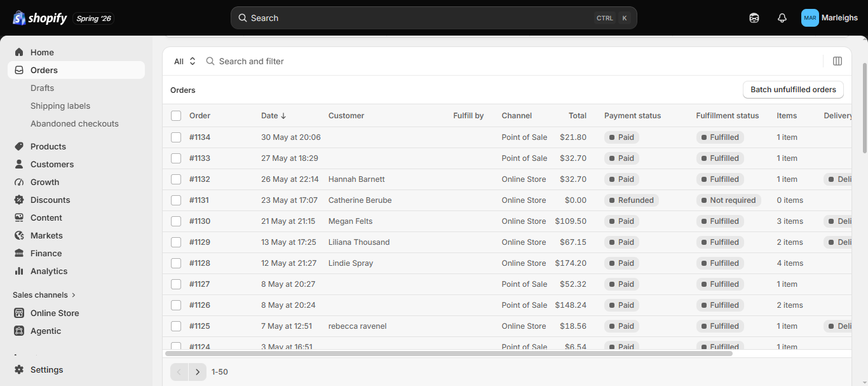
Task: Open Shipping labels page
Action: [60, 106]
